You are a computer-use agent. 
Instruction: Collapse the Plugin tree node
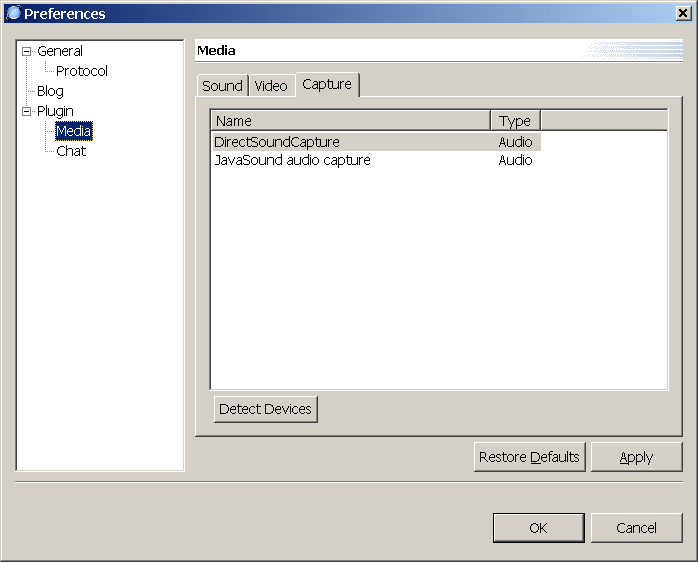coord(27,111)
